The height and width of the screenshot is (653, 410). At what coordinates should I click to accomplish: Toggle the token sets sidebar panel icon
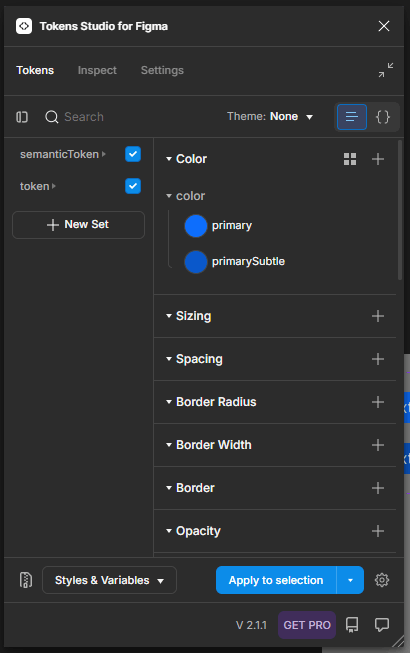point(22,117)
